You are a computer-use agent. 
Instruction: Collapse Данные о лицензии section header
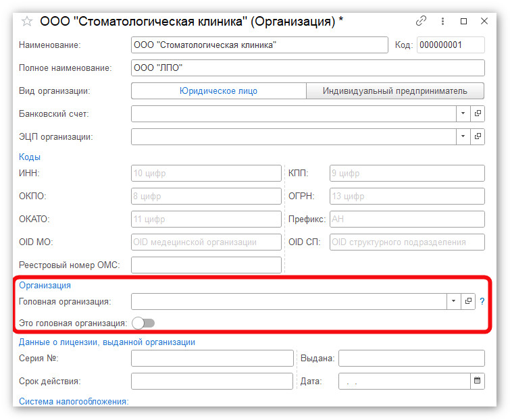coord(107,342)
